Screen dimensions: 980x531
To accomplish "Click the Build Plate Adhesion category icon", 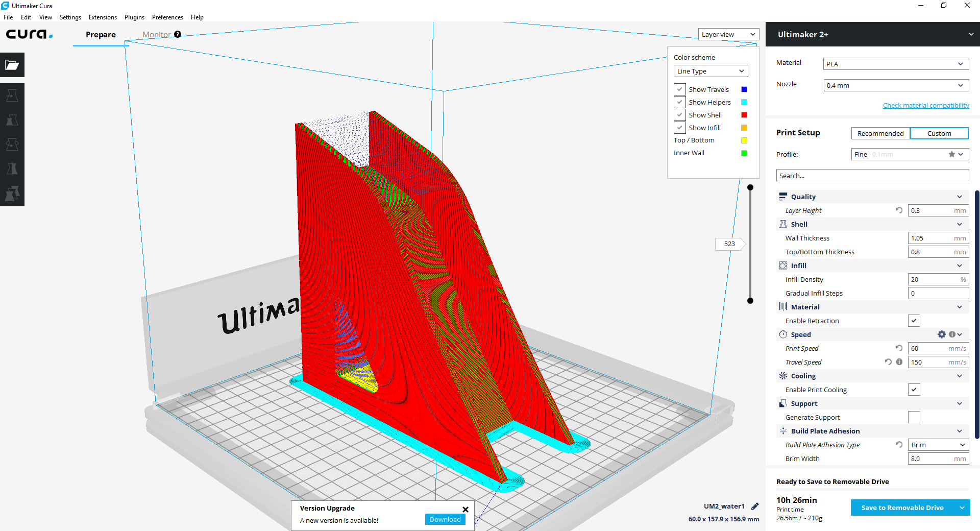I will click(x=783, y=431).
